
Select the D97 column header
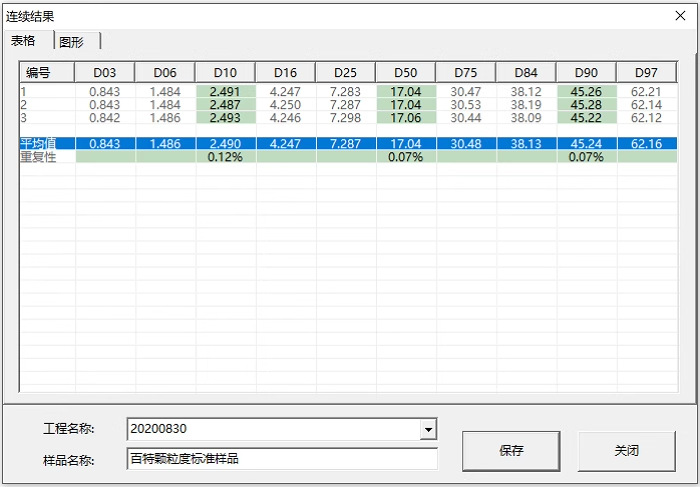[646, 72]
